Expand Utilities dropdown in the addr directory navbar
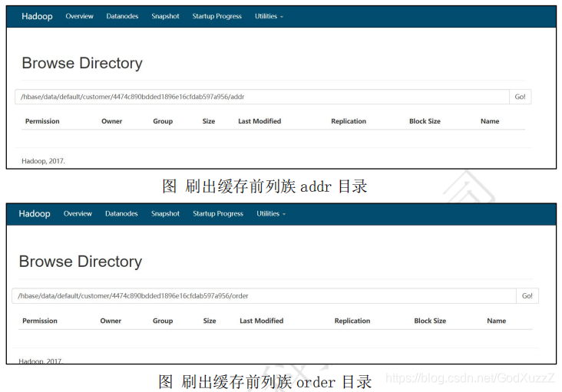 tap(269, 16)
